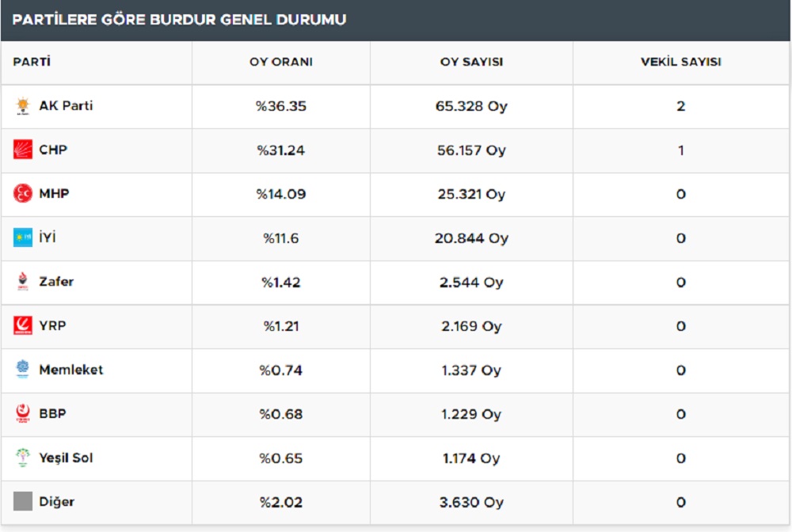Click the YRP party logo icon
Viewport: 792px width, 532px height.
click(x=23, y=325)
